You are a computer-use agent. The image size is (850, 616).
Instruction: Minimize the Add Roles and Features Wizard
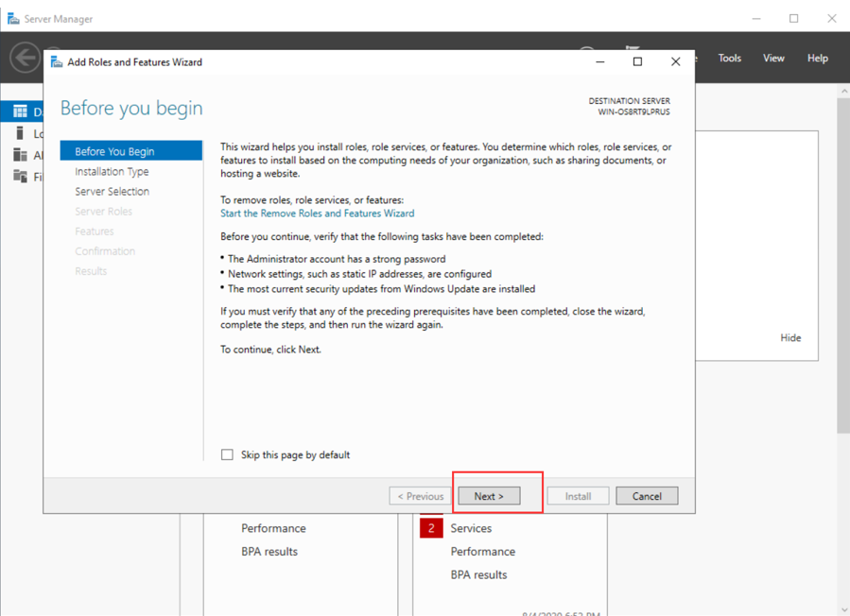point(600,61)
